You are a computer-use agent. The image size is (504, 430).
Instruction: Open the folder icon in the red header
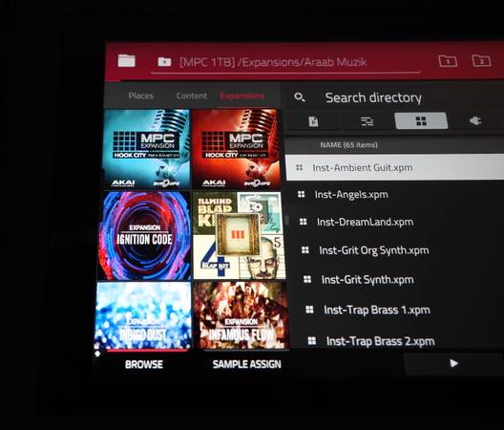(x=126, y=60)
